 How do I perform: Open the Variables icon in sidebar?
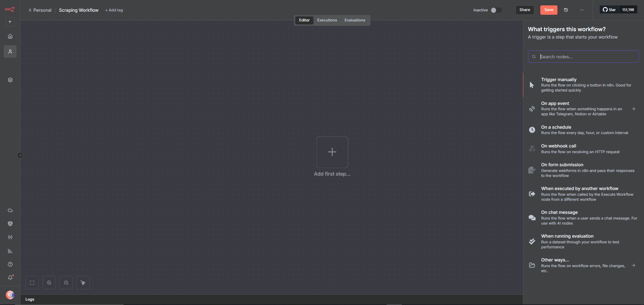[x=10, y=237]
